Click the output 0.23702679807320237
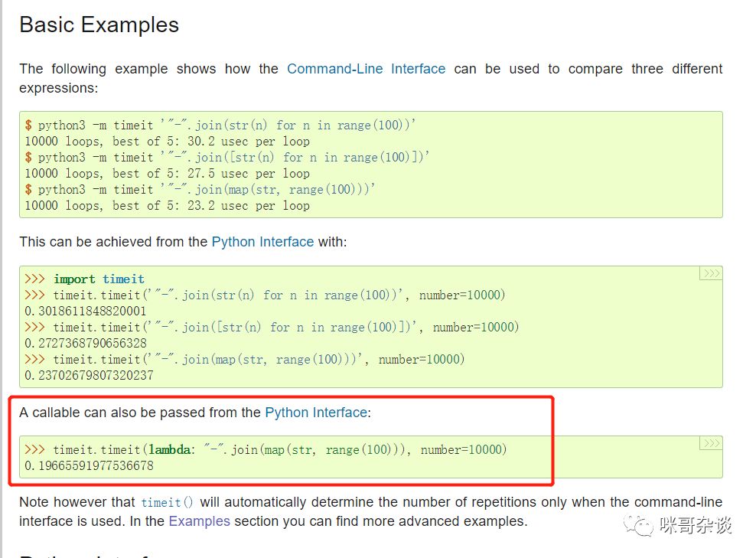 (89, 375)
